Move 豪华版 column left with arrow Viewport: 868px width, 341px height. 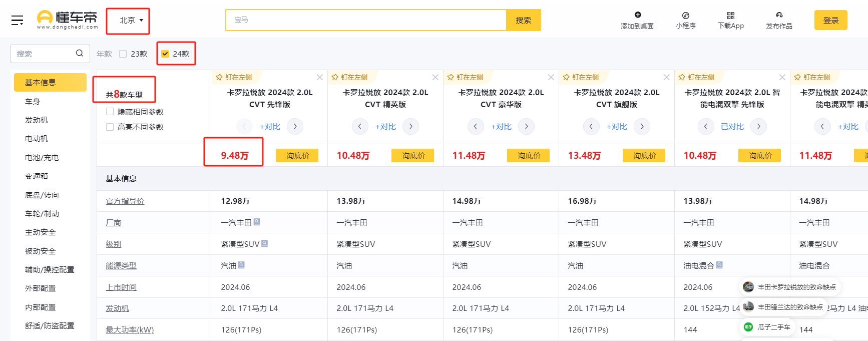coord(476,127)
